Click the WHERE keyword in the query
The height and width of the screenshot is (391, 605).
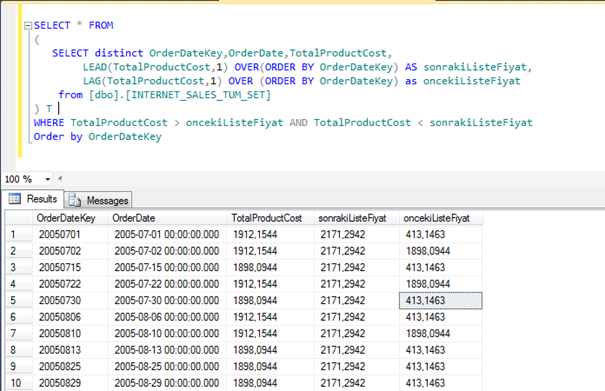tap(49, 123)
